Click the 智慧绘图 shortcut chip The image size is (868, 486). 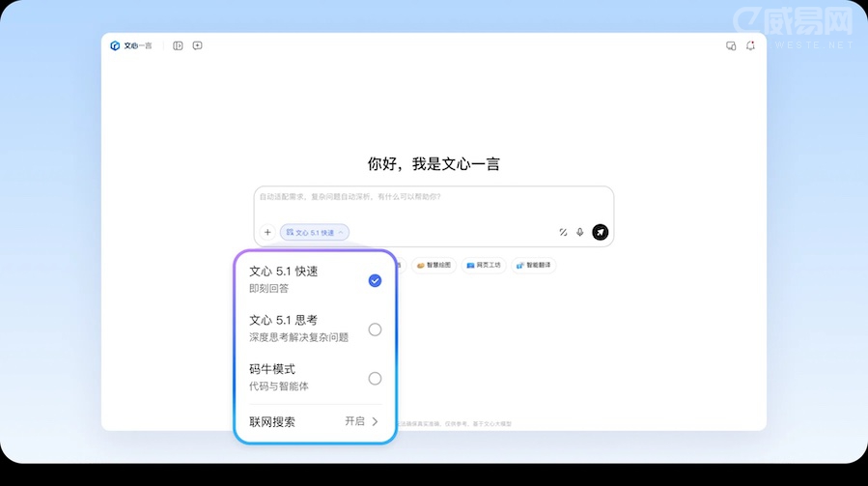434,265
